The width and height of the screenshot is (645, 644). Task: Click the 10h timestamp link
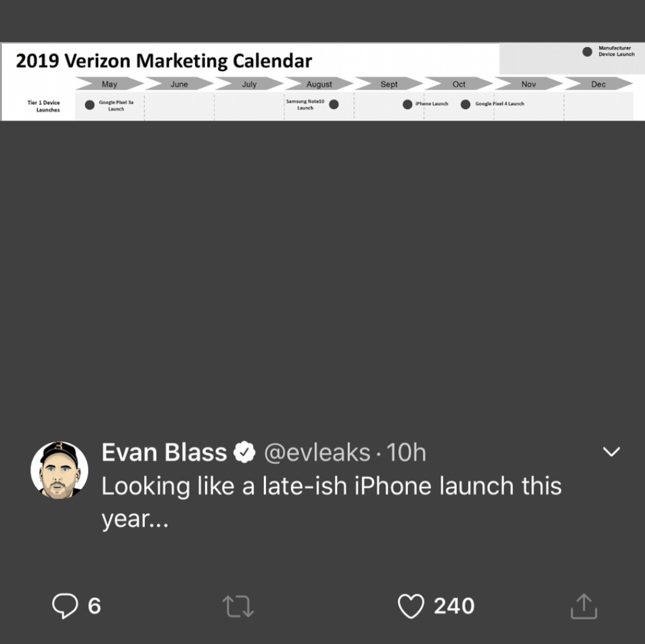click(x=407, y=452)
